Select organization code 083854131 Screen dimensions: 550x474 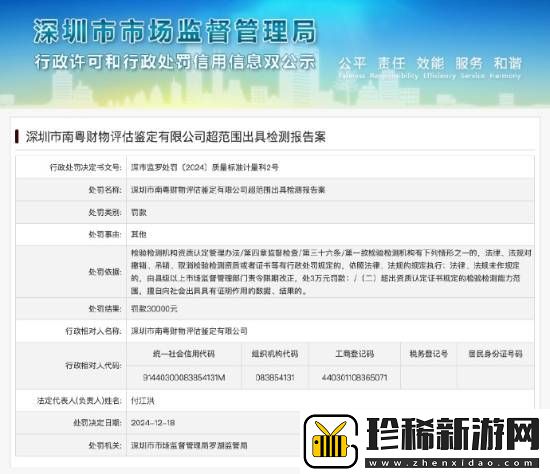(x=275, y=378)
